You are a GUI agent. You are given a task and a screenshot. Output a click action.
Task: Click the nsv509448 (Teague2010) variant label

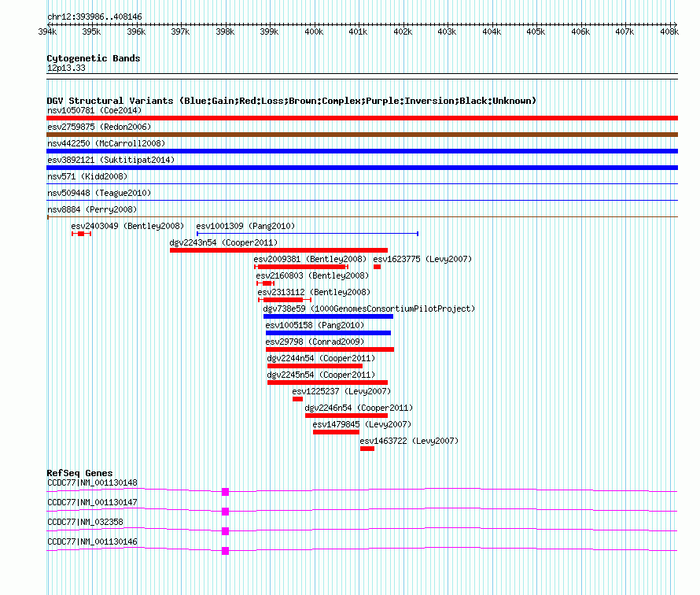pyautogui.click(x=98, y=193)
